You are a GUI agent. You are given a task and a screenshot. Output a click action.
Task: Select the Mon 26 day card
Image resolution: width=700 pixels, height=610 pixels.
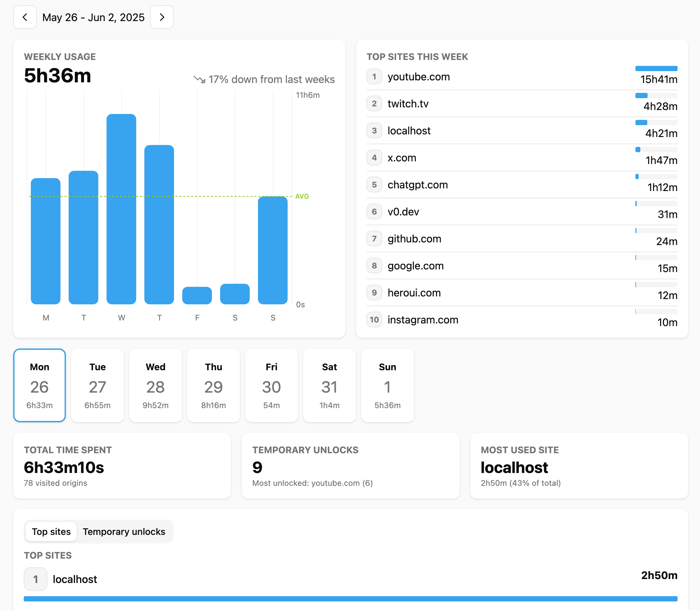click(x=40, y=385)
